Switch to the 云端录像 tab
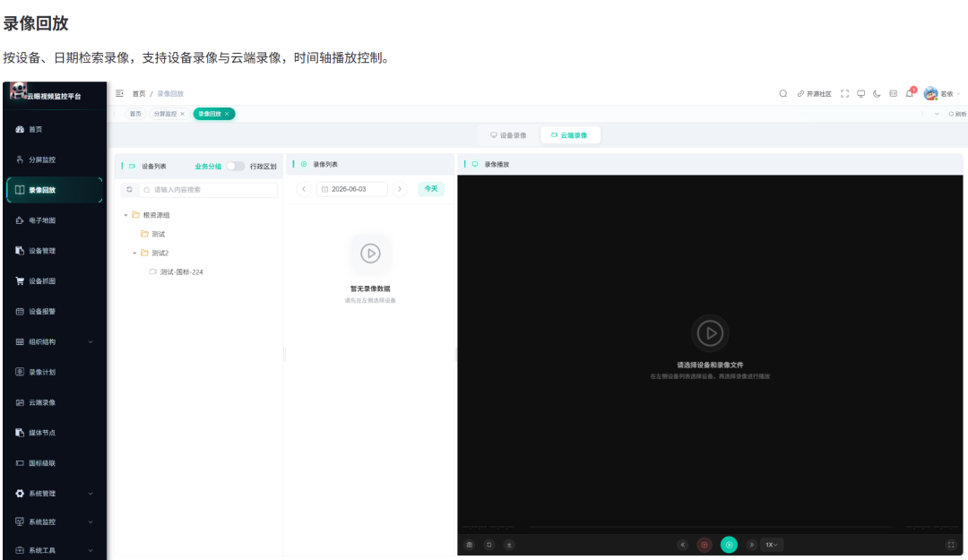This screenshot has width=968, height=560. (x=569, y=135)
